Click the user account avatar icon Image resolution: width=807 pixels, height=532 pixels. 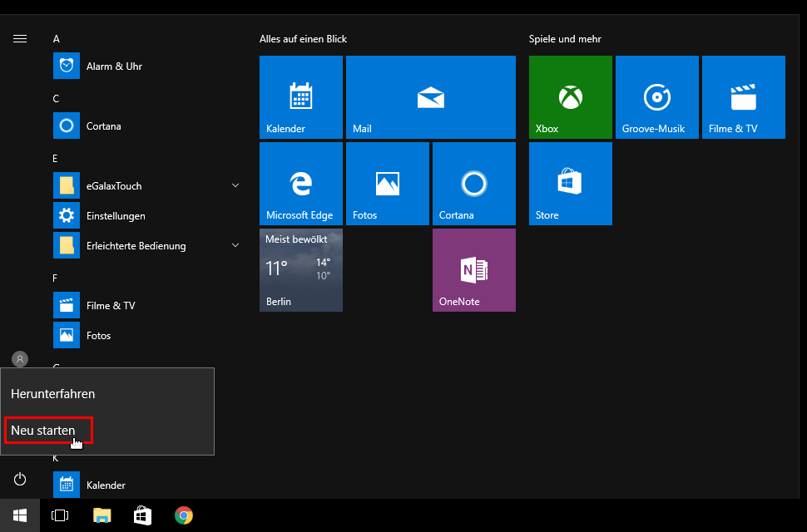point(20,359)
